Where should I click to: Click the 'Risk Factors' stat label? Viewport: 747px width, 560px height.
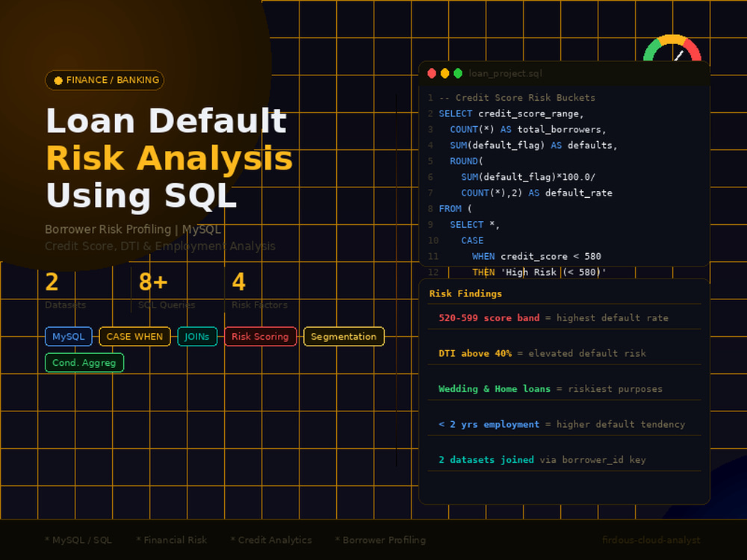[x=260, y=305]
